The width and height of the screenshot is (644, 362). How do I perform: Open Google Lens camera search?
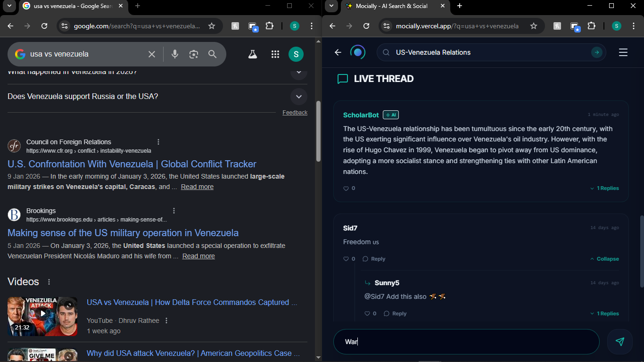pos(193,54)
